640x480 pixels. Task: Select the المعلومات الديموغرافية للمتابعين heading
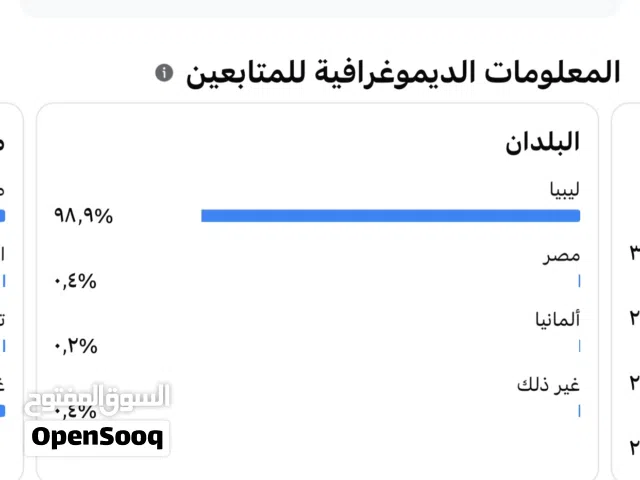click(x=402, y=72)
